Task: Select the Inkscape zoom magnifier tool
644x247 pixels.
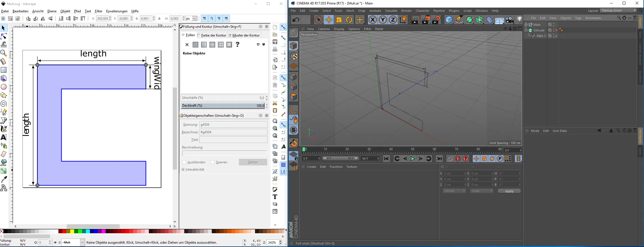Action: point(4,53)
